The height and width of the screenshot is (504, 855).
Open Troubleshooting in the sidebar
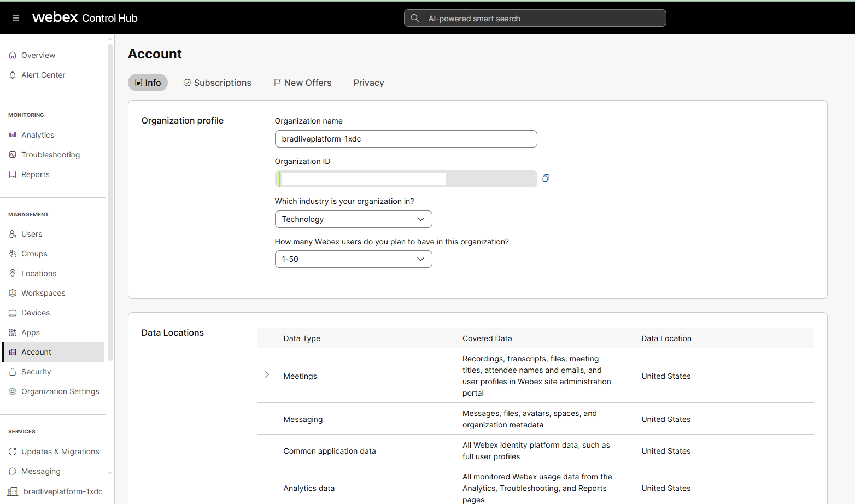[x=50, y=155]
